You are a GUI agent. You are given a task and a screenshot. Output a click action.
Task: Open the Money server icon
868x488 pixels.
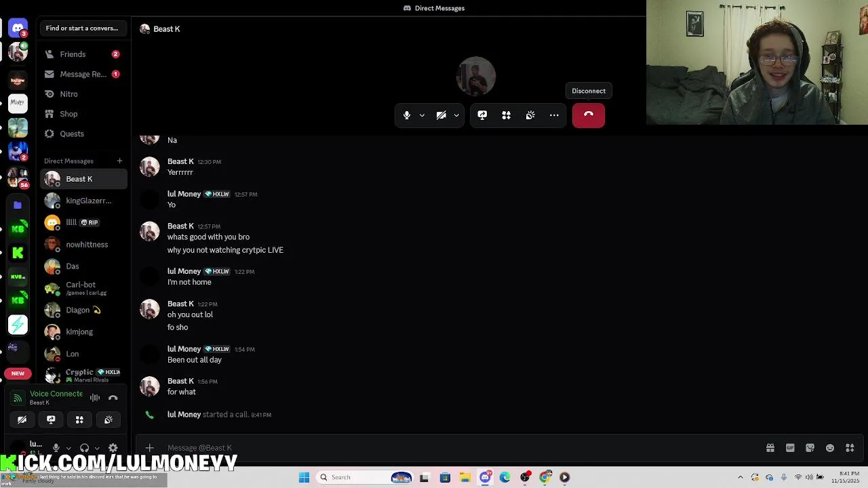(18, 104)
